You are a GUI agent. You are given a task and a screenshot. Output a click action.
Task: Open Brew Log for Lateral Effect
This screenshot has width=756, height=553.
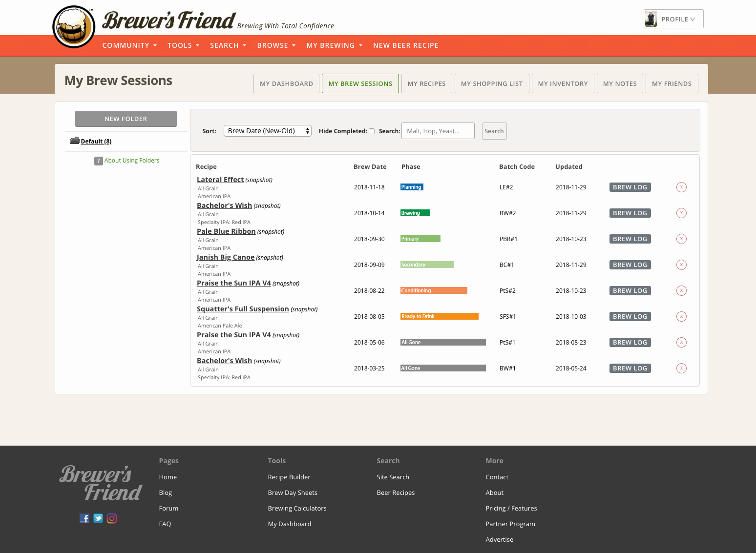click(630, 187)
